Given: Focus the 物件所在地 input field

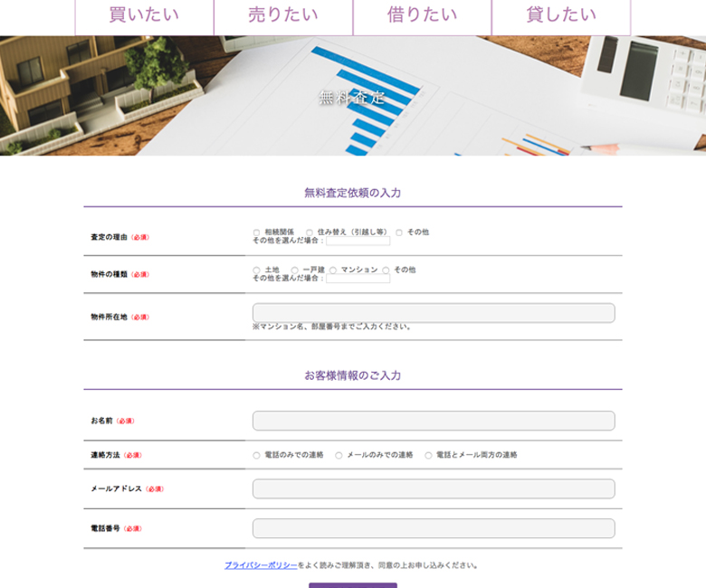Looking at the screenshot, I should [434, 313].
